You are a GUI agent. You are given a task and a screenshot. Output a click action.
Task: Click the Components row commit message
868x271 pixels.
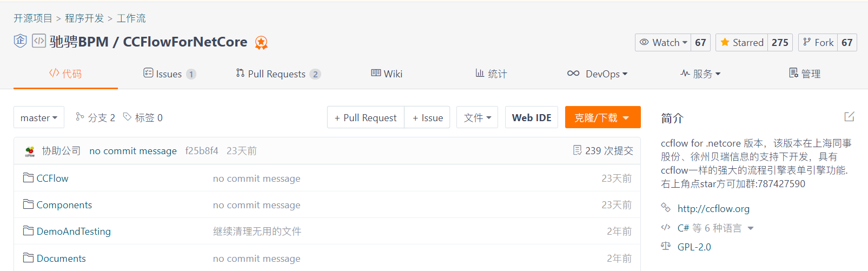pos(256,204)
